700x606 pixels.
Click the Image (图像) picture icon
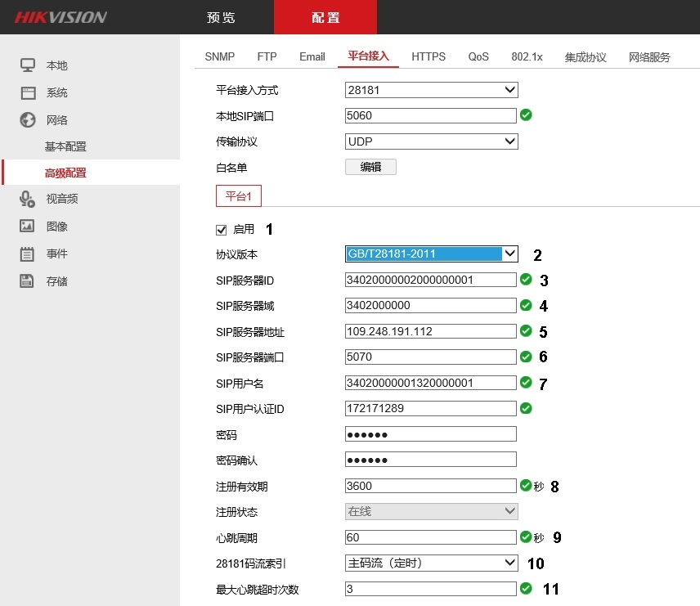(x=28, y=227)
